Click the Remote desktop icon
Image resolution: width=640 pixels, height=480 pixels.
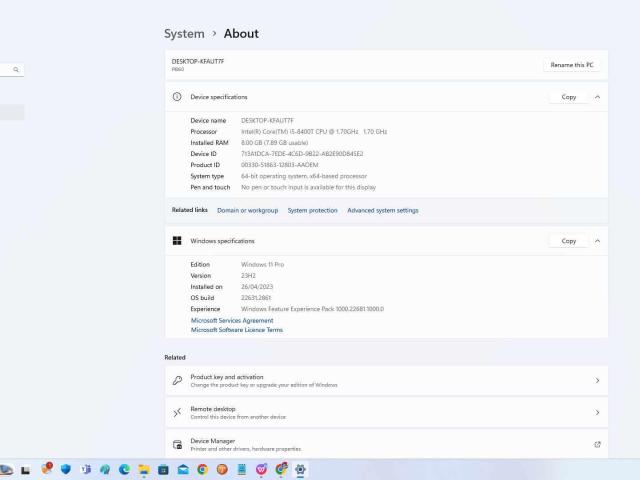click(177, 413)
